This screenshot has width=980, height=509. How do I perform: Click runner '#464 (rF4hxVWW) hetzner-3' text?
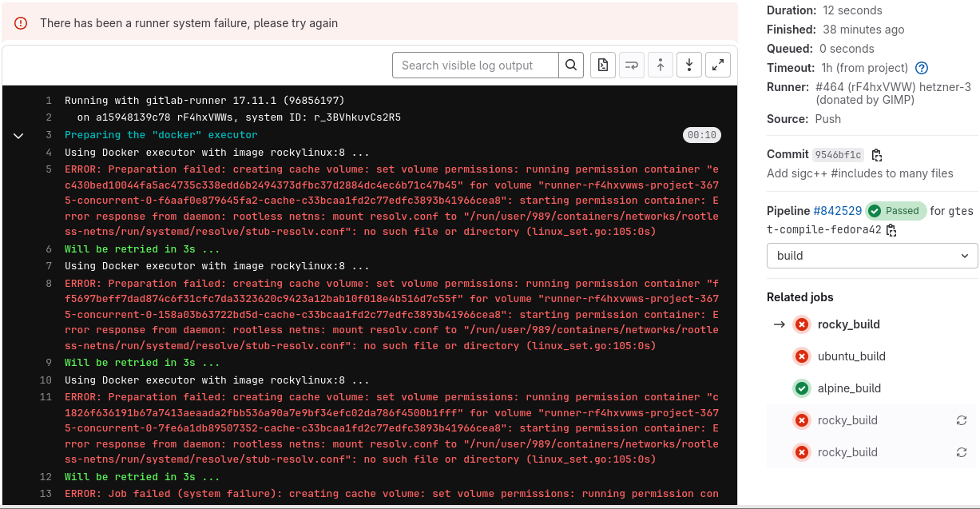(893, 87)
